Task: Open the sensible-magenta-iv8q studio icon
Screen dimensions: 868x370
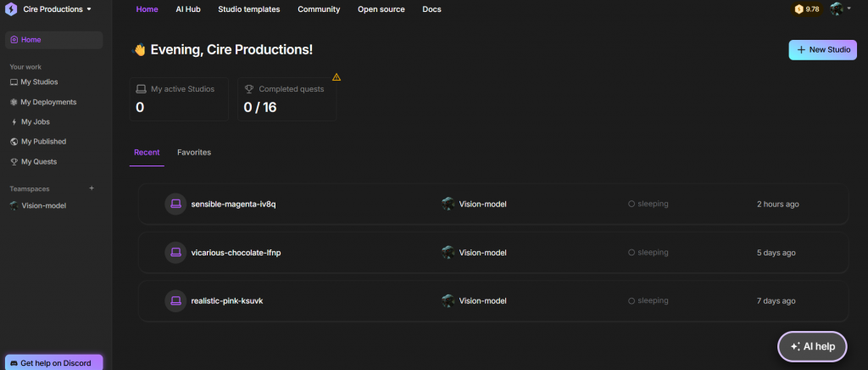Action: [175, 205]
